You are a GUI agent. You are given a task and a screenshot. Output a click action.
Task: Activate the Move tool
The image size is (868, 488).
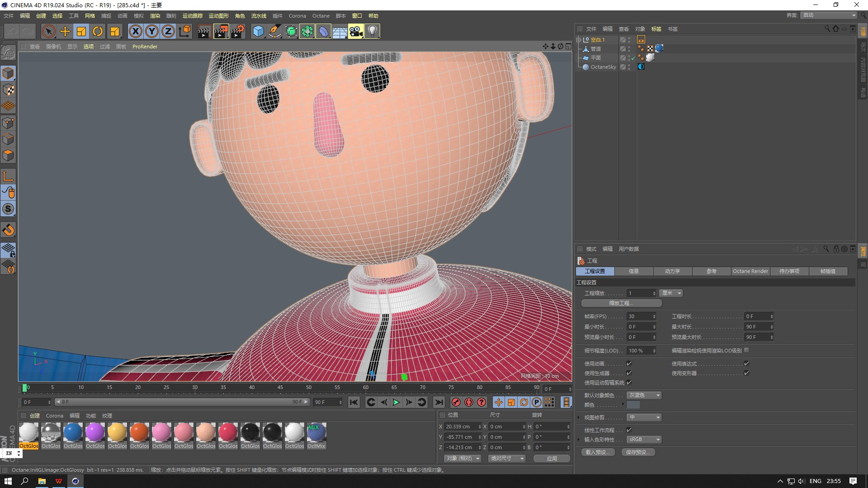65,31
